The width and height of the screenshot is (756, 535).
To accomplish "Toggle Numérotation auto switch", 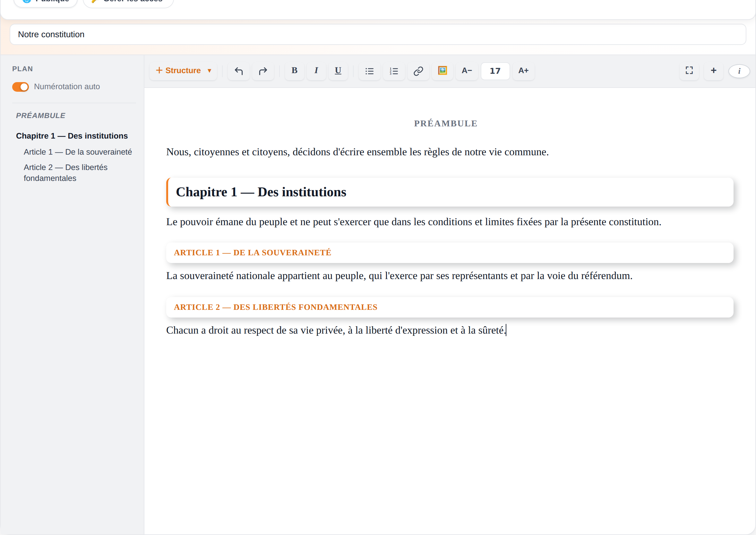I will (x=21, y=87).
